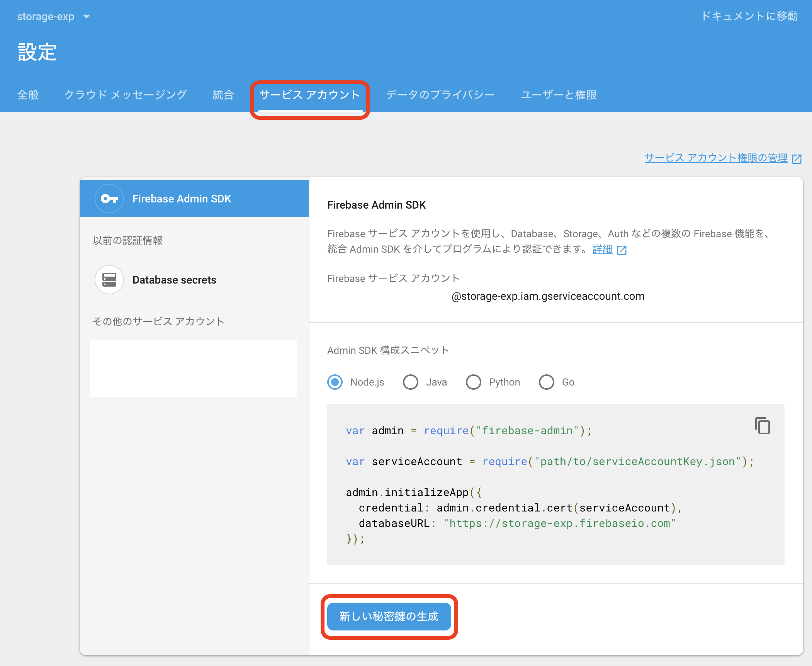The image size is (812, 666).
Task: Open サービス アカウント権限の管理 link
Action: (716, 158)
